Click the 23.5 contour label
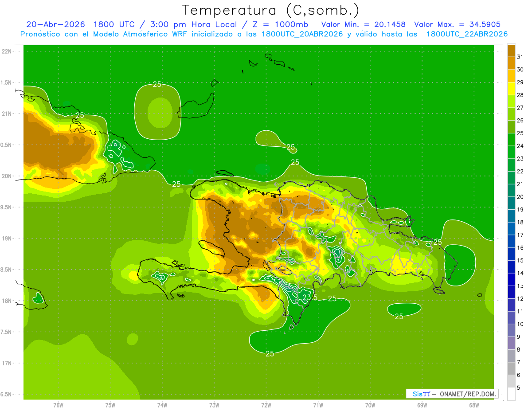Image resolution: width=532 pixels, height=411 pixels. coord(310,297)
